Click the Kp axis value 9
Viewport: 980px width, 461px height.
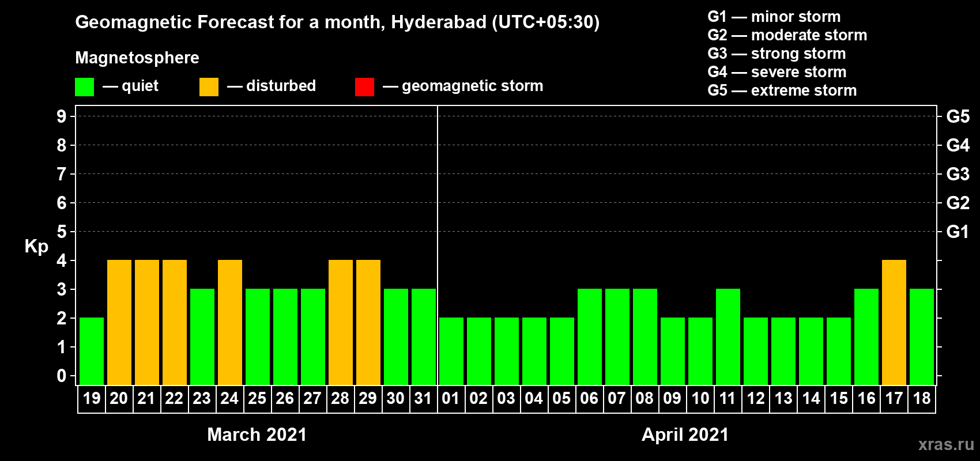tap(62, 116)
